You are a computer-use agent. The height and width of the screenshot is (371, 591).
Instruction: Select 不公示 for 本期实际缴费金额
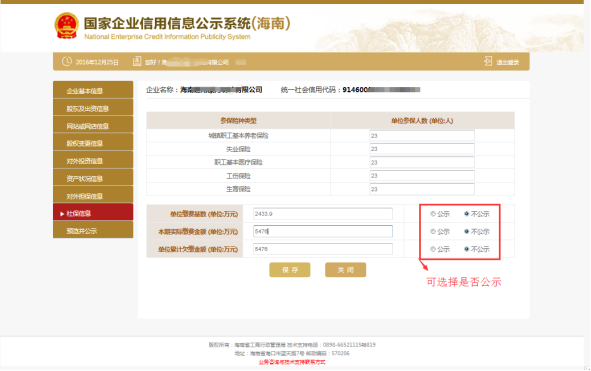(x=467, y=231)
